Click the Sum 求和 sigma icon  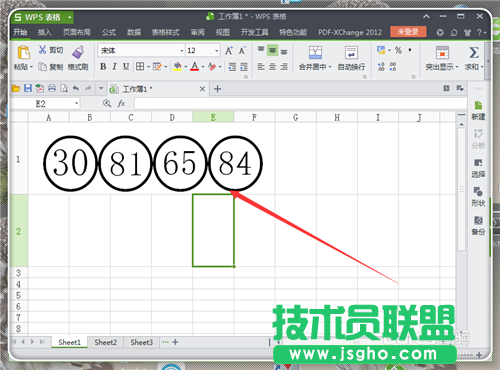[474, 53]
